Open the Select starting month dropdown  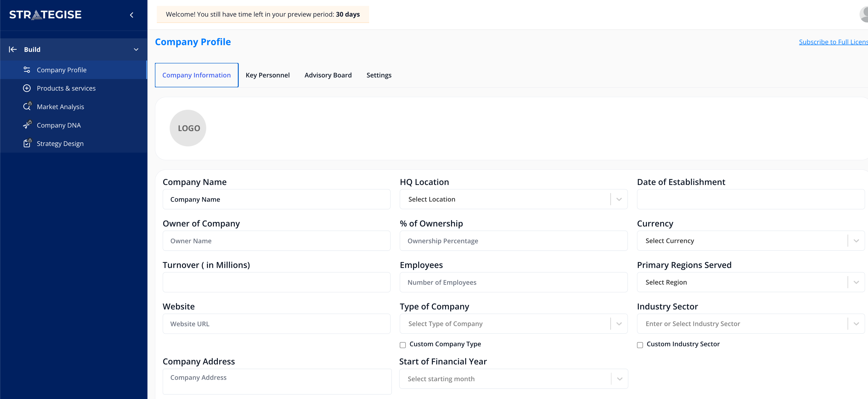click(619, 379)
